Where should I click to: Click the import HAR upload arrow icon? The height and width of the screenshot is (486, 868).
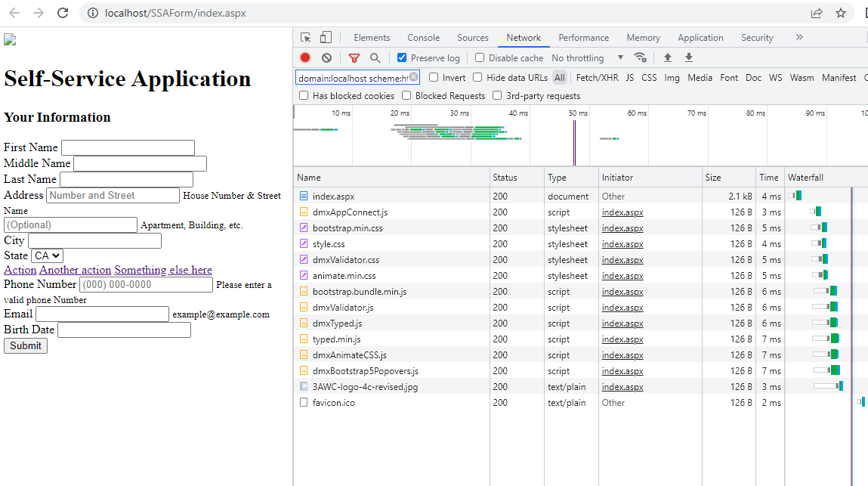coord(668,57)
